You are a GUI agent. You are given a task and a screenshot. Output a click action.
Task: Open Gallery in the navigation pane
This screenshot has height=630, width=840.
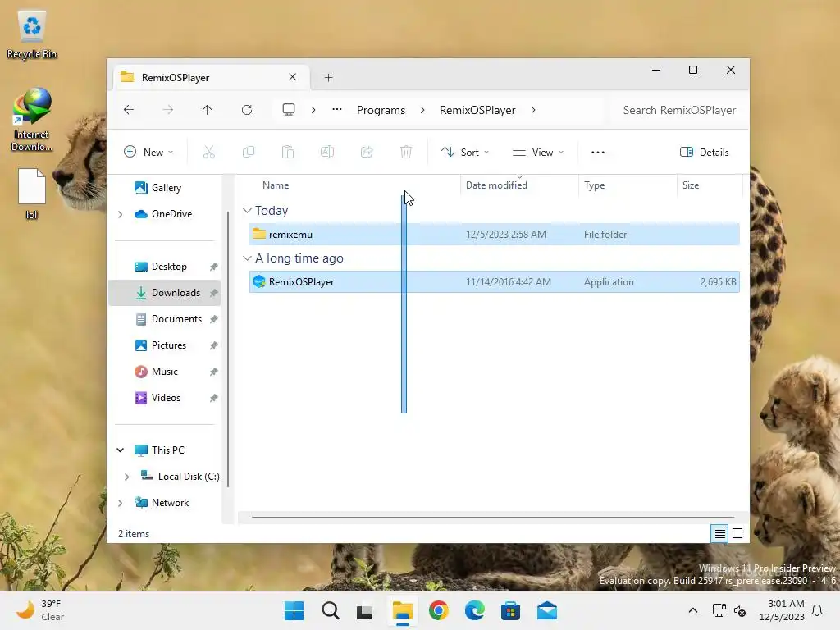tap(165, 188)
